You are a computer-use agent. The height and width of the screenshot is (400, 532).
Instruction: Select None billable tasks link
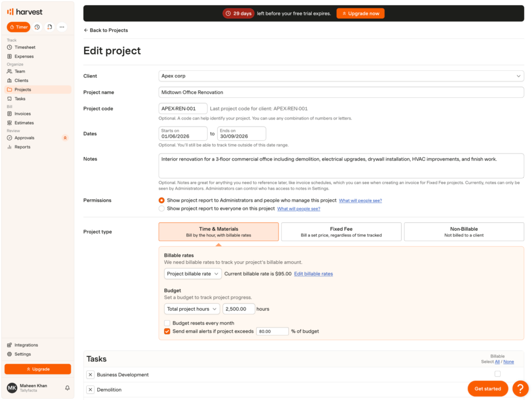pos(509,362)
